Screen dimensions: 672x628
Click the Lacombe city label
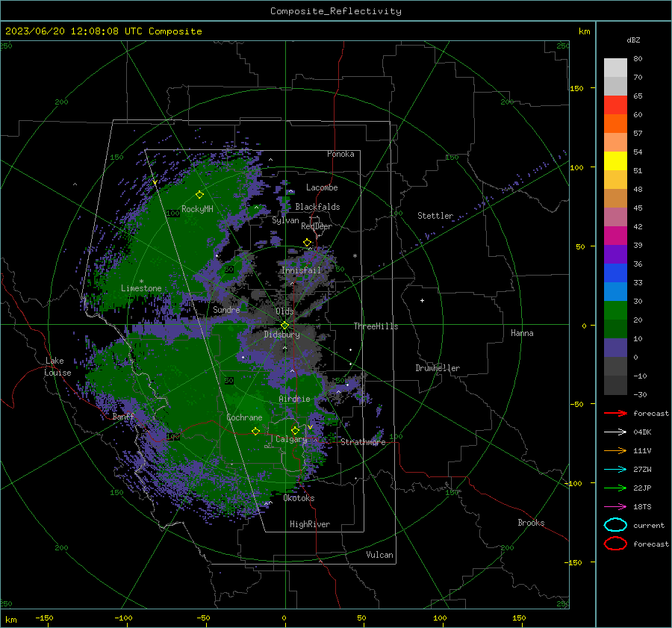[322, 187]
